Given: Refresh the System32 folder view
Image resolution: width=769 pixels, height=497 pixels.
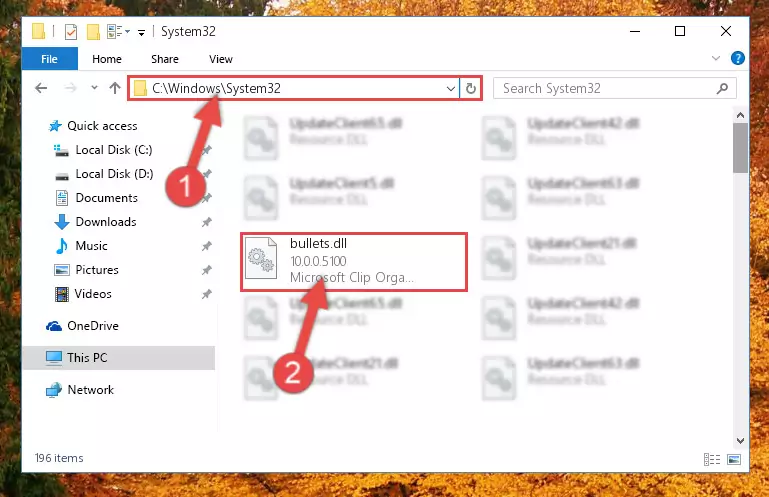Looking at the screenshot, I should 471,89.
